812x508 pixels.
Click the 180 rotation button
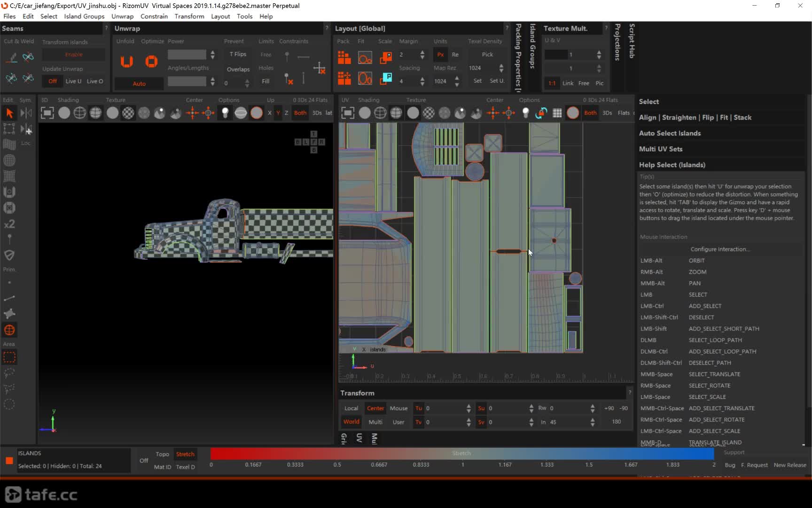coord(616,422)
